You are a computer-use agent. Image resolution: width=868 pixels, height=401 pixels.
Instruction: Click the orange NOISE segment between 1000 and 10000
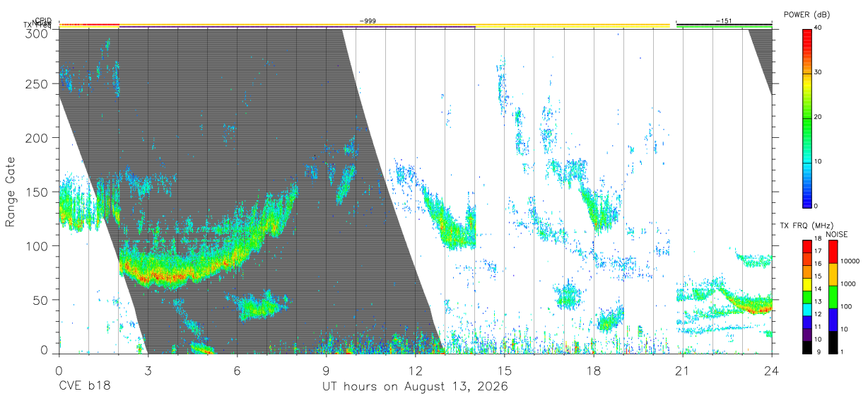(x=833, y=274)
